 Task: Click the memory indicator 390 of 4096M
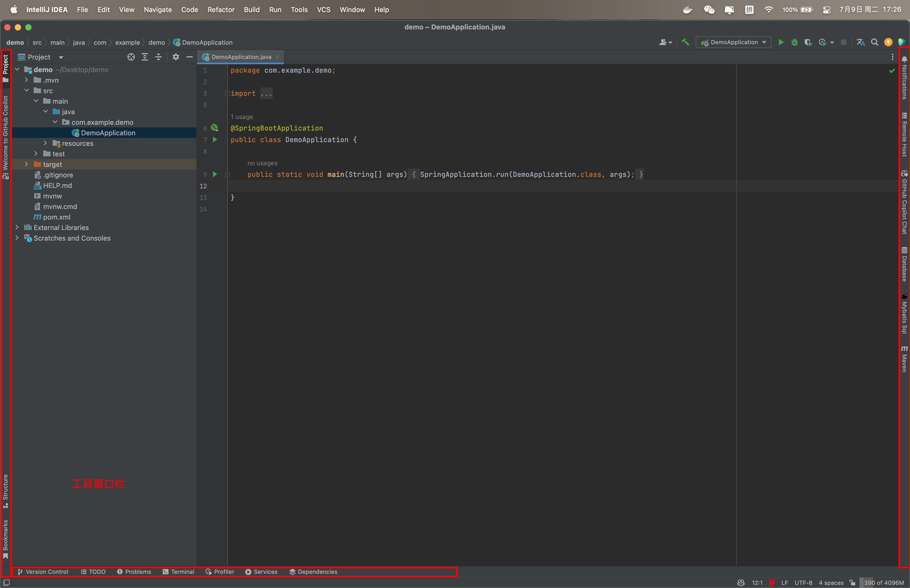884,583
